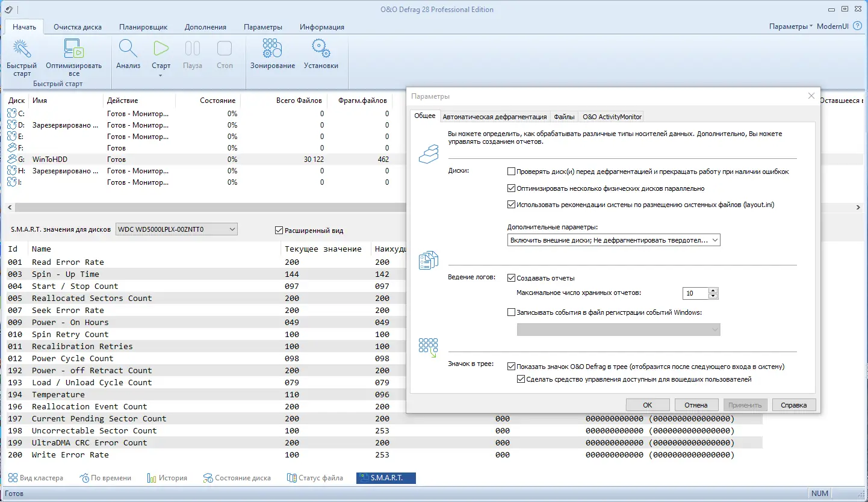The width and height of the screenshot is (868, 502).
Task: Show the История chart view
Action: pos(167,478)
